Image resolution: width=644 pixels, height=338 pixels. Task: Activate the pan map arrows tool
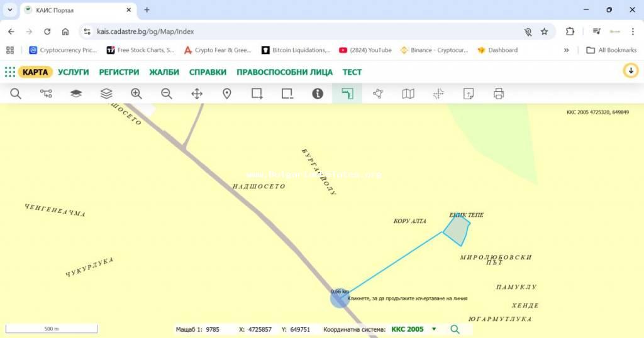click(197, 94)
